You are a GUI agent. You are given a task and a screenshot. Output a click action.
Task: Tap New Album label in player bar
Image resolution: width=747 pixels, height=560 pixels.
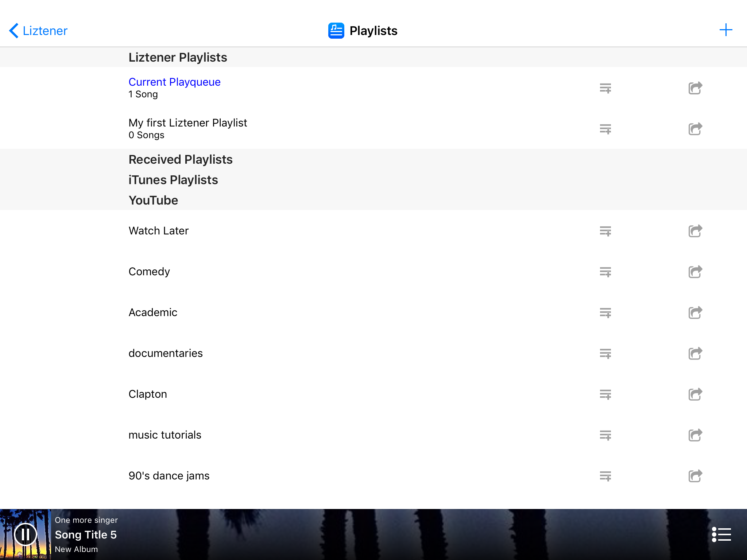coord(76,549)
